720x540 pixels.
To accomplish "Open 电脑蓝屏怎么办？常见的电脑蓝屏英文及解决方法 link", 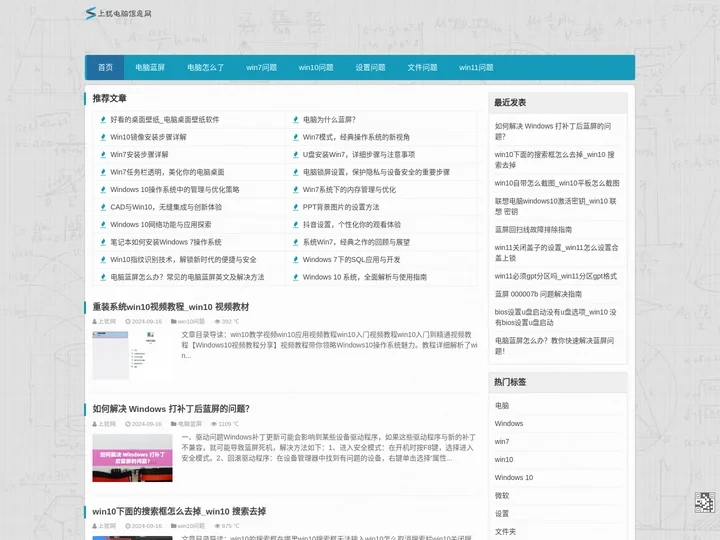I will (187, 277).
